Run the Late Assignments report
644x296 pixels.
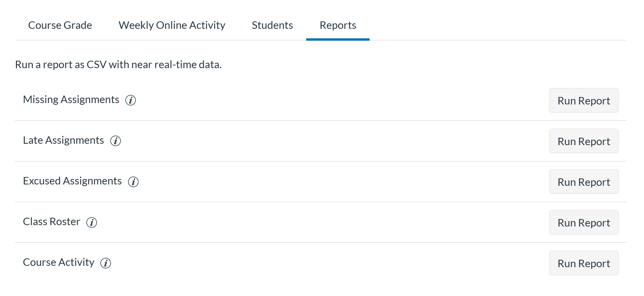pyautogui.click(x=583, y=141)
